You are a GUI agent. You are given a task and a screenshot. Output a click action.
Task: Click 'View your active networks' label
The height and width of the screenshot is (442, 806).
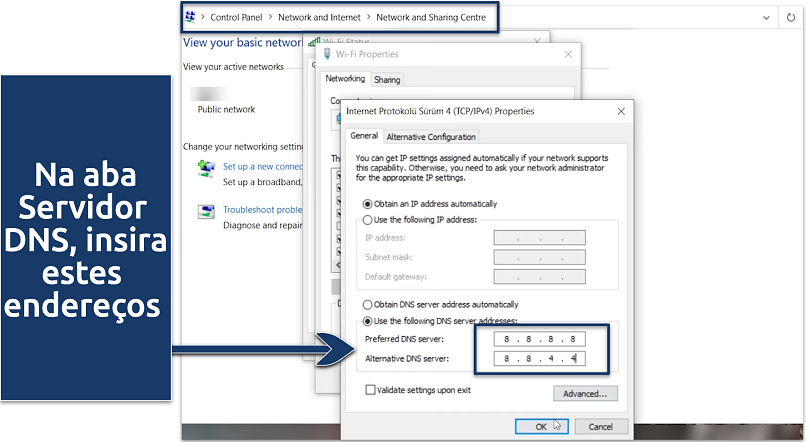coord(233,67)
